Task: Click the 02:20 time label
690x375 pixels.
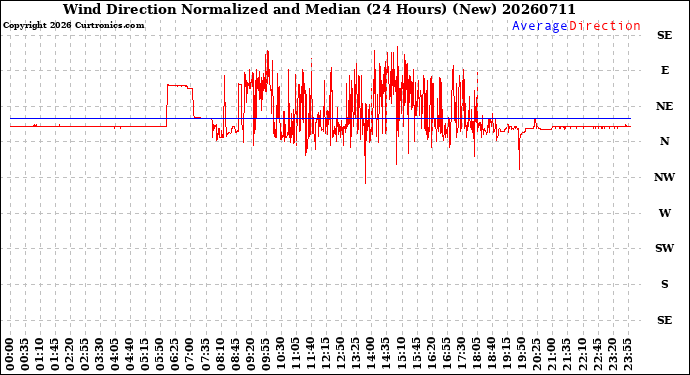Action: pyautogui.click(x=70, y=354)
